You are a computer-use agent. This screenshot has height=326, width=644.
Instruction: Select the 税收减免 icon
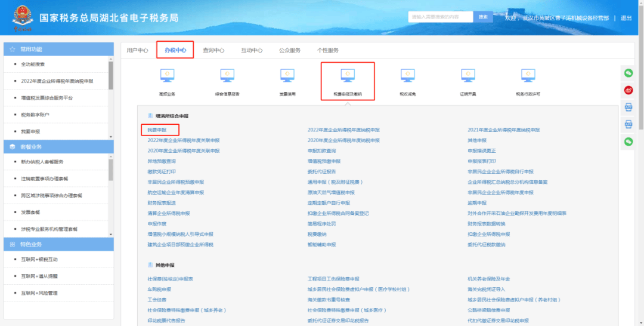pos(408,76)
